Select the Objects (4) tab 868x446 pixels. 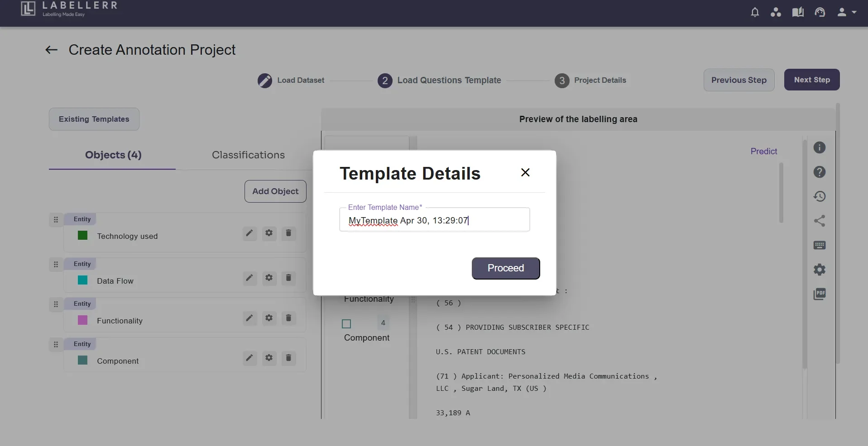coord(113,155)
